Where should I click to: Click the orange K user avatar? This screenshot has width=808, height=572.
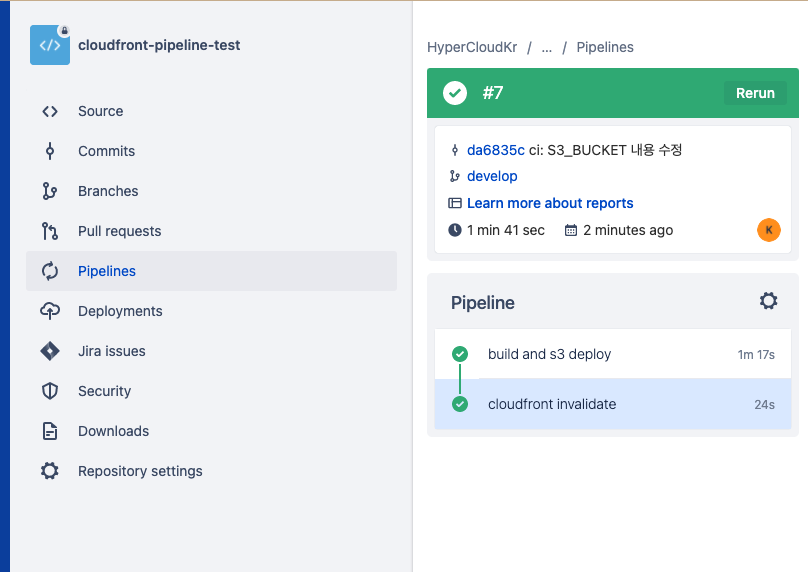tap(769, 230)
